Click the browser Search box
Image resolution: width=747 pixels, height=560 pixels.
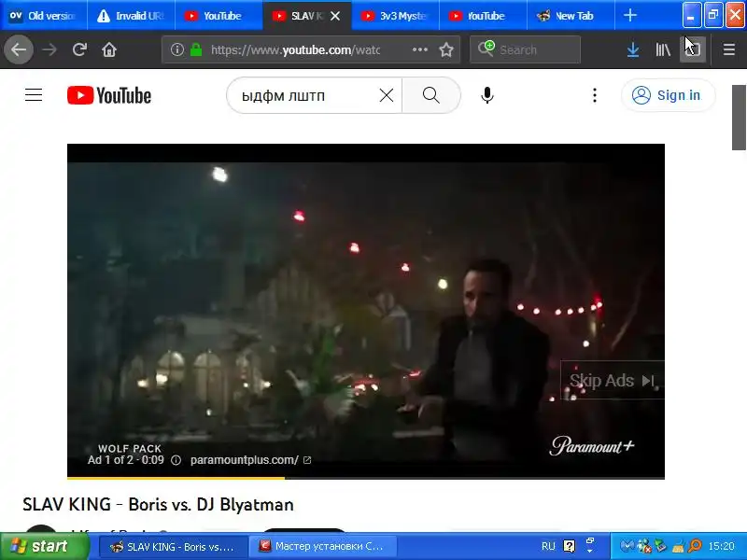coord(525,49)
